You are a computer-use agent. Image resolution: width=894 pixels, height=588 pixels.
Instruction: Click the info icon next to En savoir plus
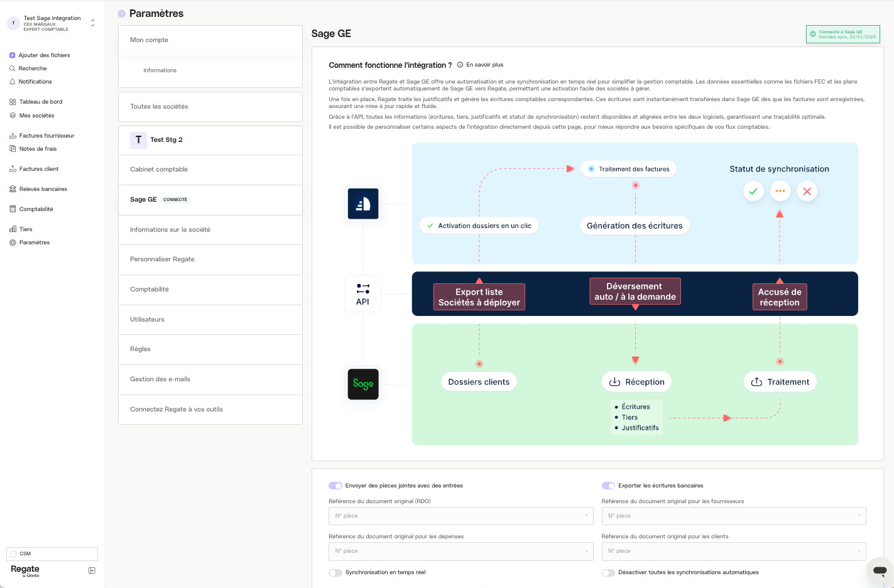coord(460,65)
